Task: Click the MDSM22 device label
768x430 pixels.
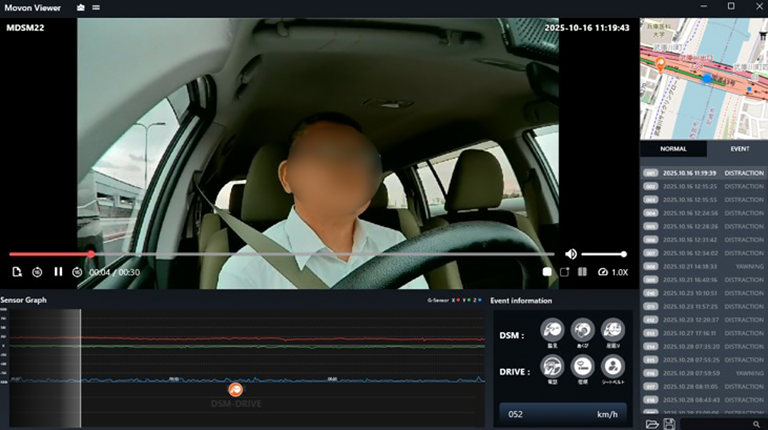Action: pos(25,28)
